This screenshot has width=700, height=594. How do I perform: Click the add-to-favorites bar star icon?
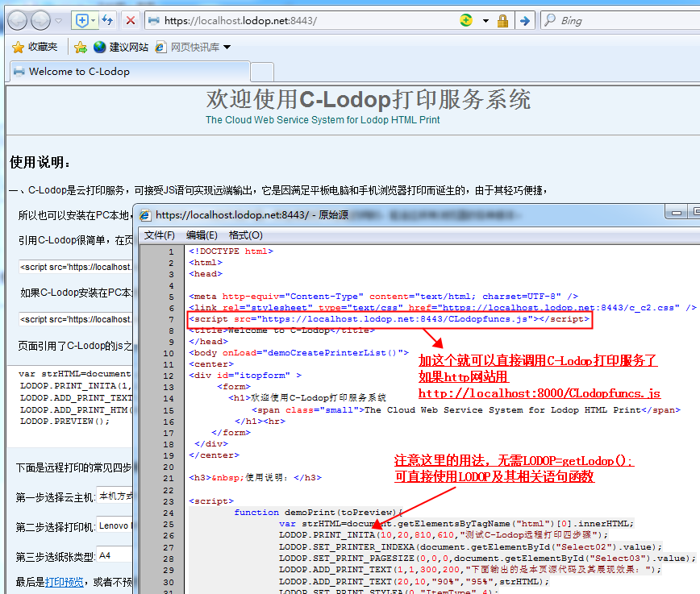81,48
